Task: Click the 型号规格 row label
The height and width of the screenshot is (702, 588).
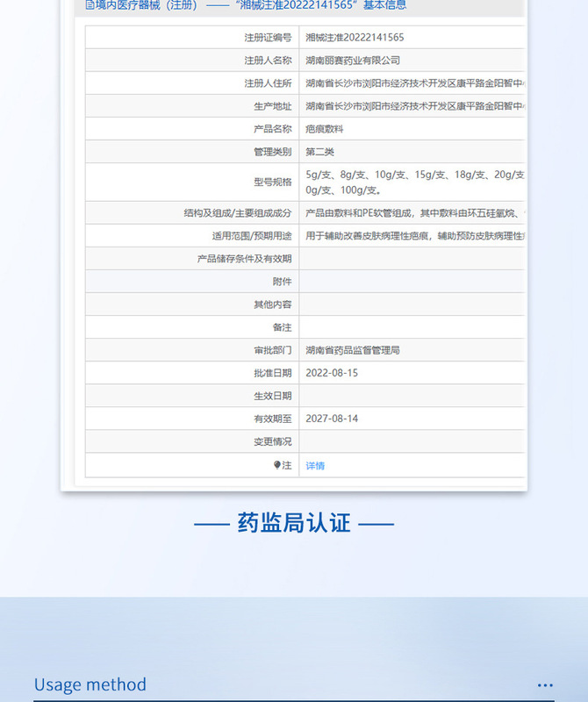Action: [273, 182]
